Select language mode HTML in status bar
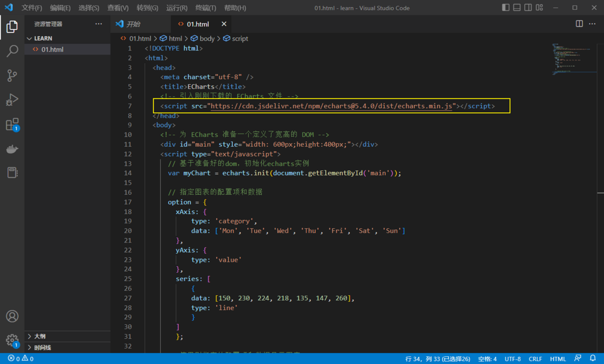Image resolution: width=604 pixels, height=364 pixels. point(558,359)
